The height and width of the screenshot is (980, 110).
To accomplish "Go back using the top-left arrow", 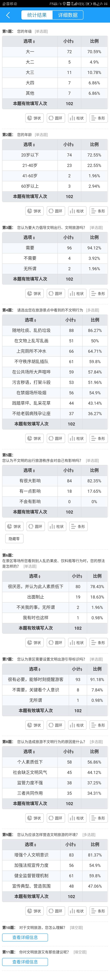I will [8, 15].
